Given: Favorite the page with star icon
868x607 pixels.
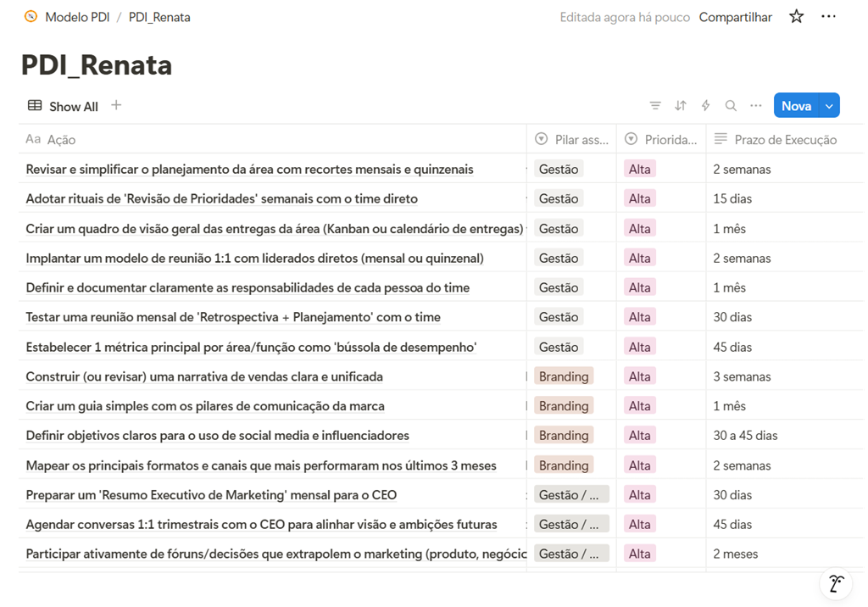Looking at the screenshot, I should point(796,17).
